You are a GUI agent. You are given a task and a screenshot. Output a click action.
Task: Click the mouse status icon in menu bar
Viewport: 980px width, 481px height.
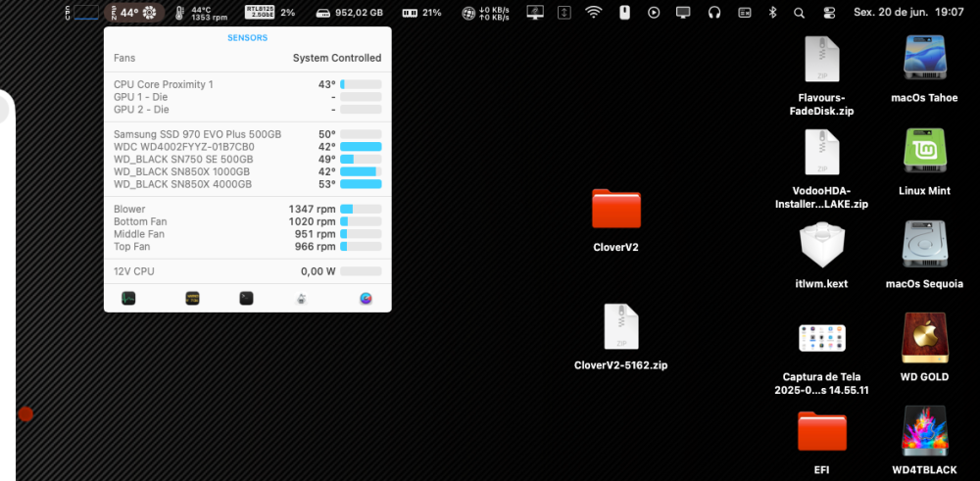click(x=624, y=13)
